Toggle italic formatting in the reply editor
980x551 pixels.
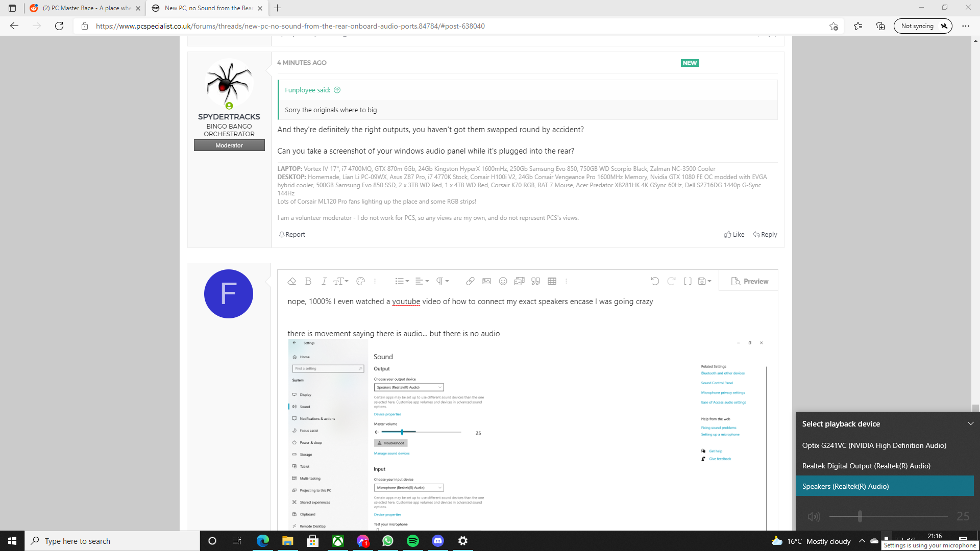coord(324,281)
